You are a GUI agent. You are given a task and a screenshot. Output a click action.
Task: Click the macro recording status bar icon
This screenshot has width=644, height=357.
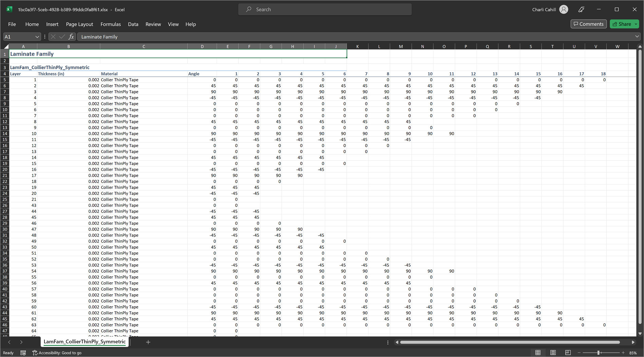23,353
